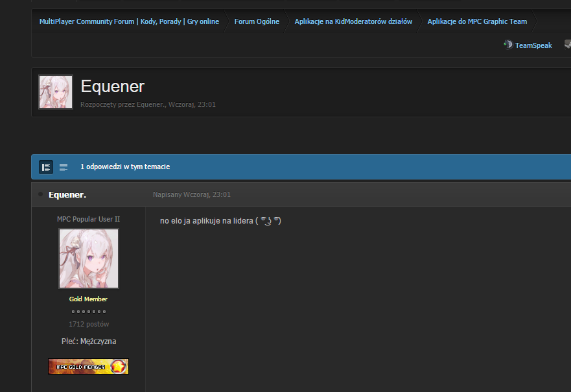Screen dimensions: 571x392
Task: Click the topic title 'Equener'
Action: tap(113, 87)
